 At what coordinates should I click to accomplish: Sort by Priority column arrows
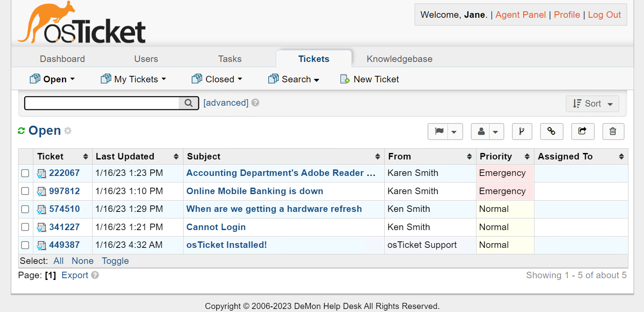[527, 156]
